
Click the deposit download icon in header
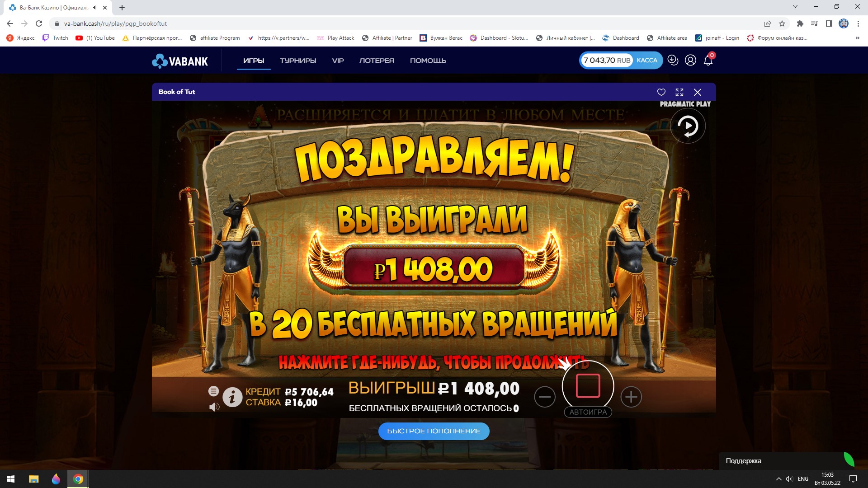point(673,60)
